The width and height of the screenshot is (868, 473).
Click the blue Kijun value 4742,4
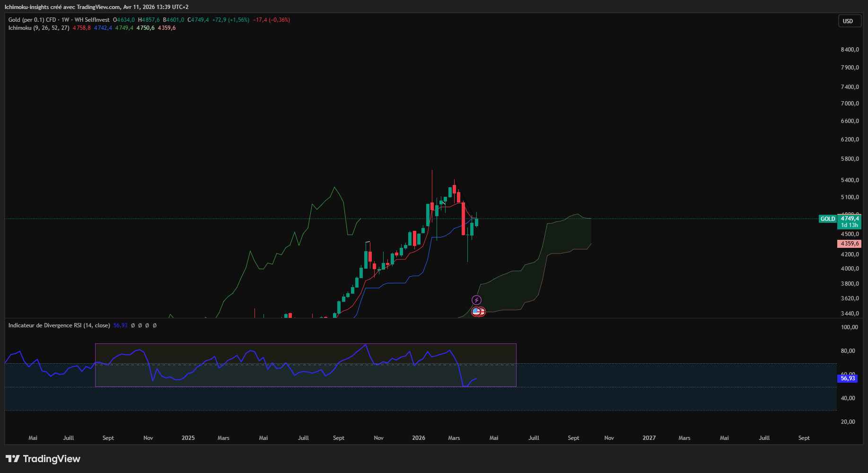pos(103,28)
